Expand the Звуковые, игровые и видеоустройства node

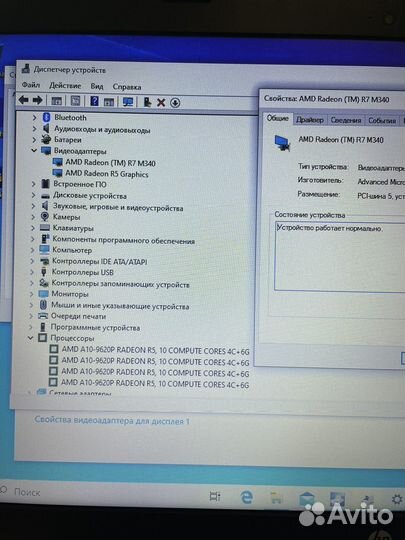coord(33,206)
